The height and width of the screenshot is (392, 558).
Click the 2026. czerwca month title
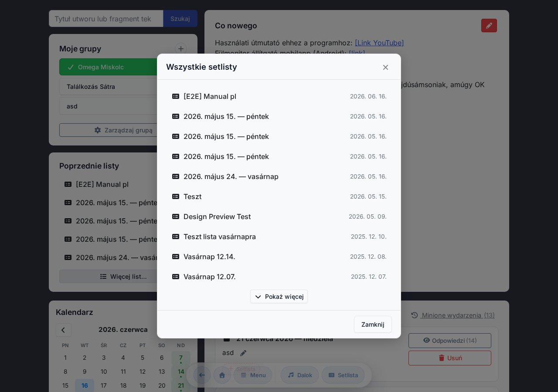123,330
